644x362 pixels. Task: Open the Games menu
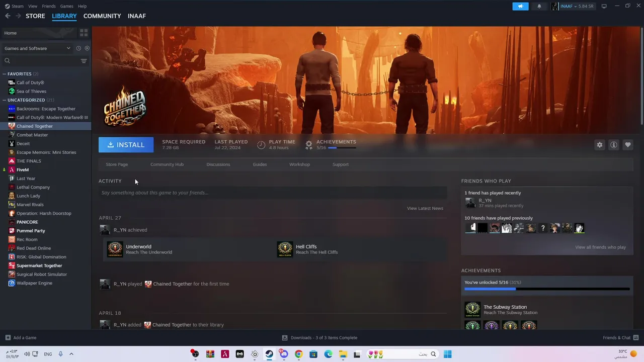(66, 6)
